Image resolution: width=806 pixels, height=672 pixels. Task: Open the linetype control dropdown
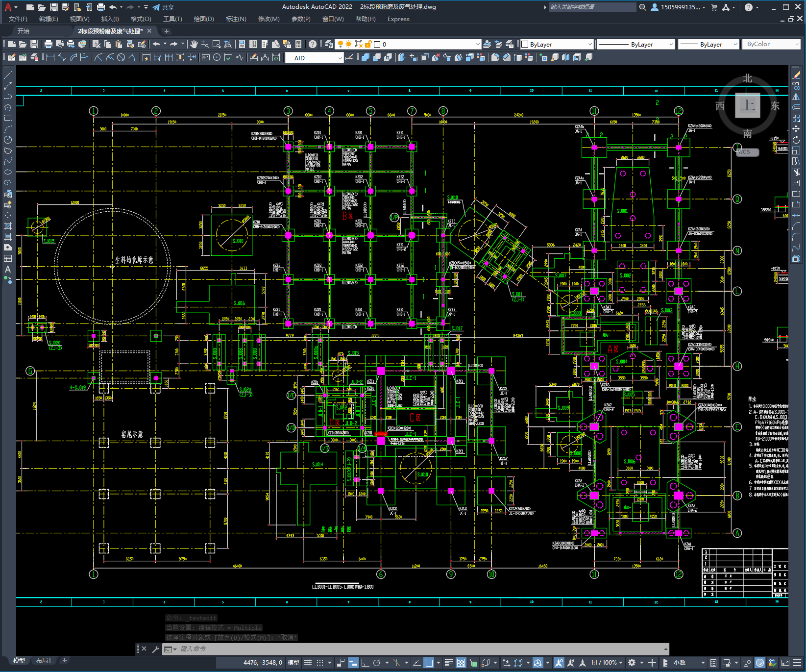[x=636, y=44]
